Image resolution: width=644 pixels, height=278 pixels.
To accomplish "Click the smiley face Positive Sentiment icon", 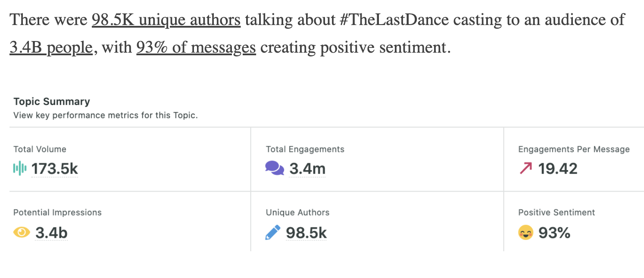I will tap(525, 233).
